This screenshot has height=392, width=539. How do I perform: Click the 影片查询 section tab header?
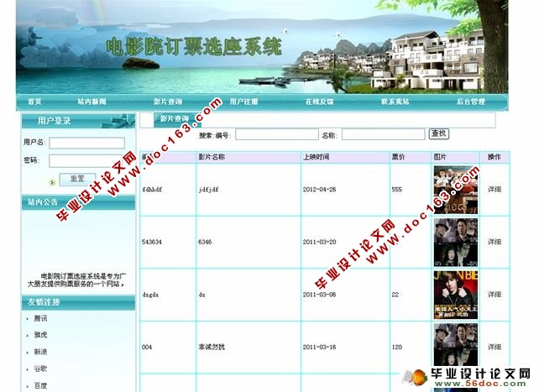pos(175,119)
